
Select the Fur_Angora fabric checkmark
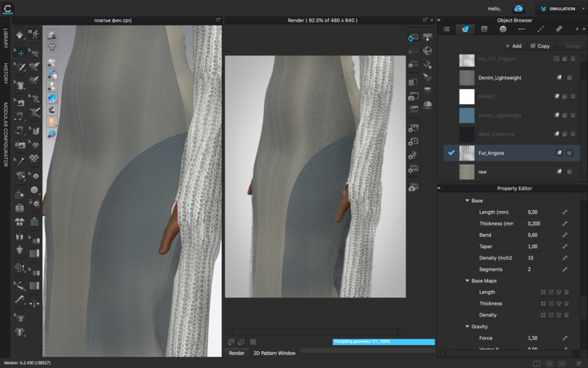click(451, 153)
